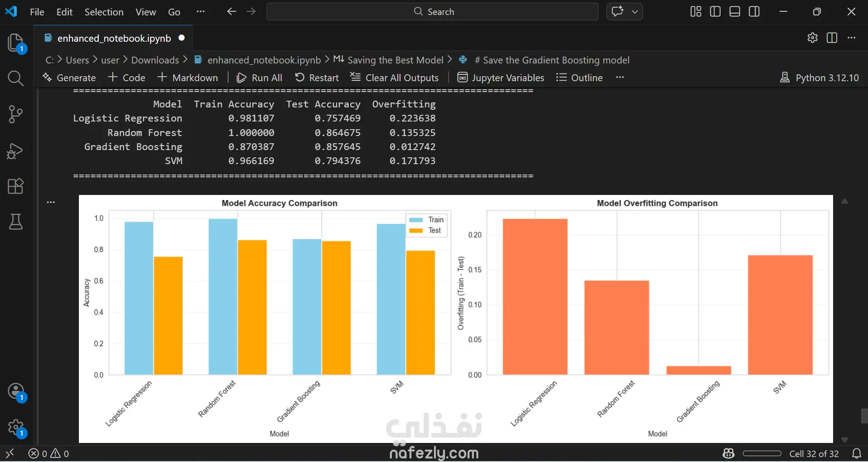Image resolution: width=868 pixels, height=462 pixels.
Task: Toggle the secondary side bar layout button
Action: [x=754, y=12]
